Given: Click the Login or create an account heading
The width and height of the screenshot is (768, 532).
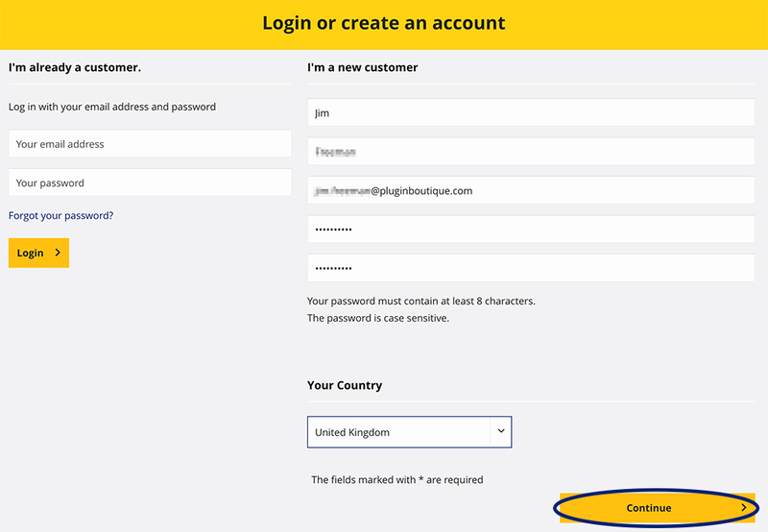Looking at the screenshot, I should [x=384, y=23].
